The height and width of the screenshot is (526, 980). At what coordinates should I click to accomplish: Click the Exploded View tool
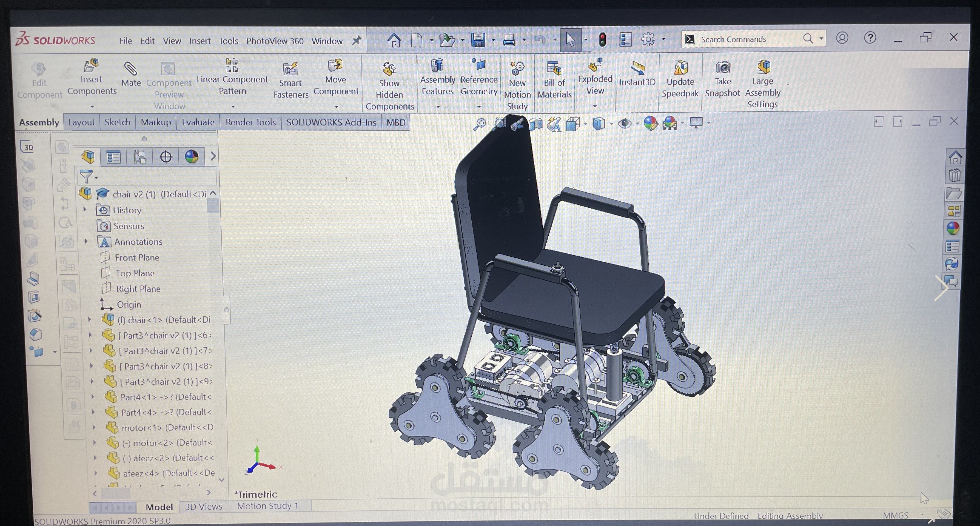[x=595, y=76]
